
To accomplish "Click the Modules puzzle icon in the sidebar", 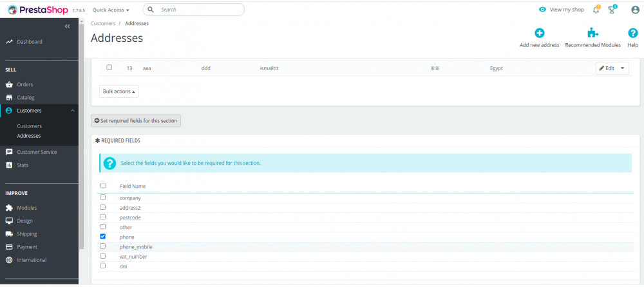I will coord(9,208).
